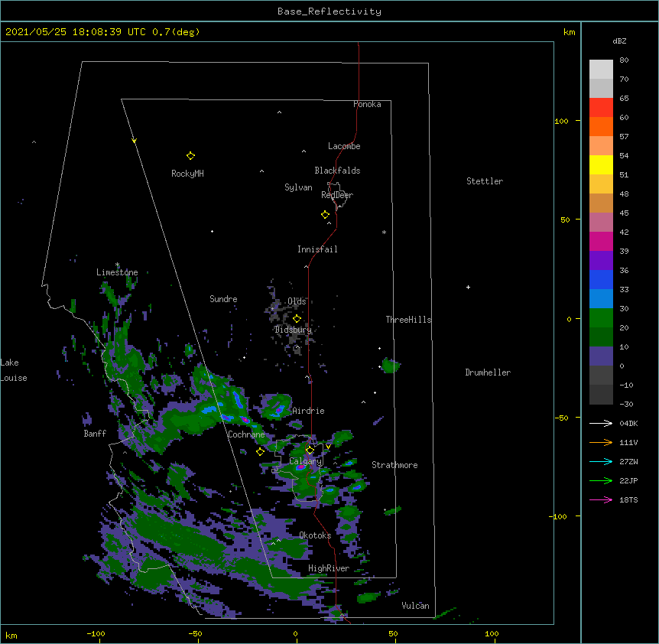Click the 18TS legend label
The image size is (659, 644).
click(628, 499)
